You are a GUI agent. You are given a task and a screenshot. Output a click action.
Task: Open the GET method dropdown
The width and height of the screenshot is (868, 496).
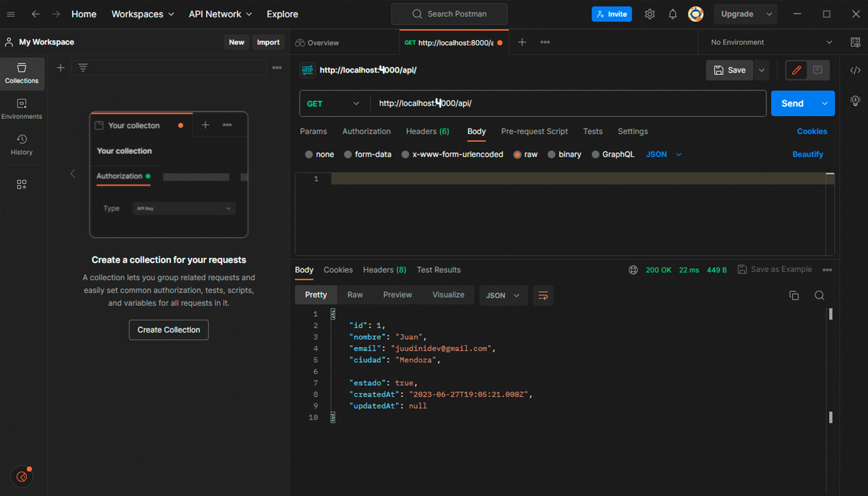(x=333, y=104)
